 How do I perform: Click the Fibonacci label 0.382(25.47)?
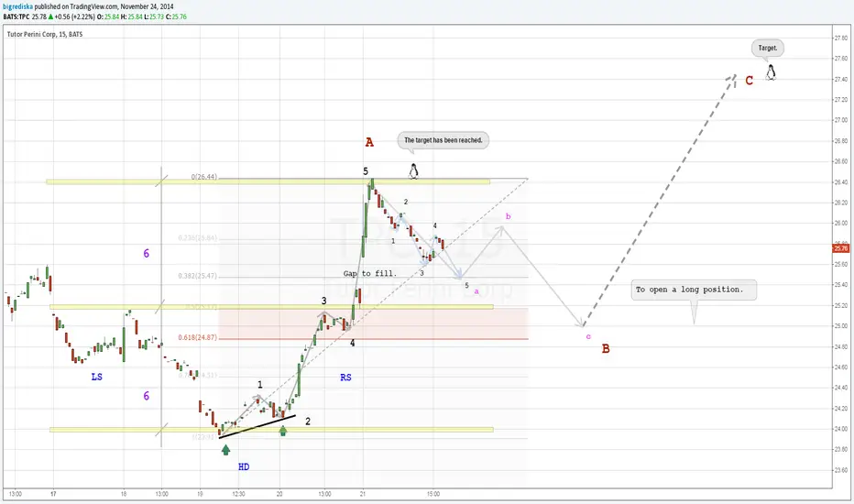click(197, 276)
